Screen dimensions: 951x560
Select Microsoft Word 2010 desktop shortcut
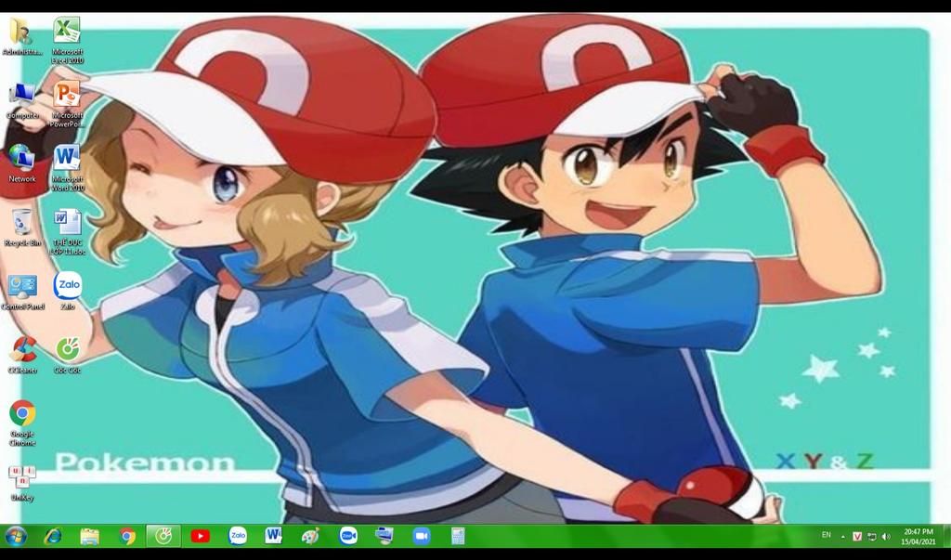click(67, 168)
